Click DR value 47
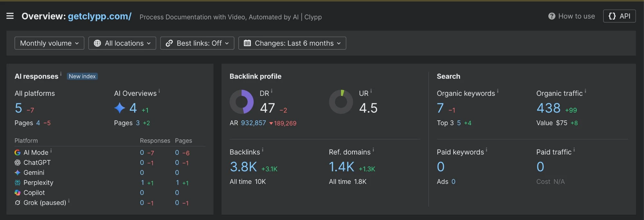 coord(268,108)
